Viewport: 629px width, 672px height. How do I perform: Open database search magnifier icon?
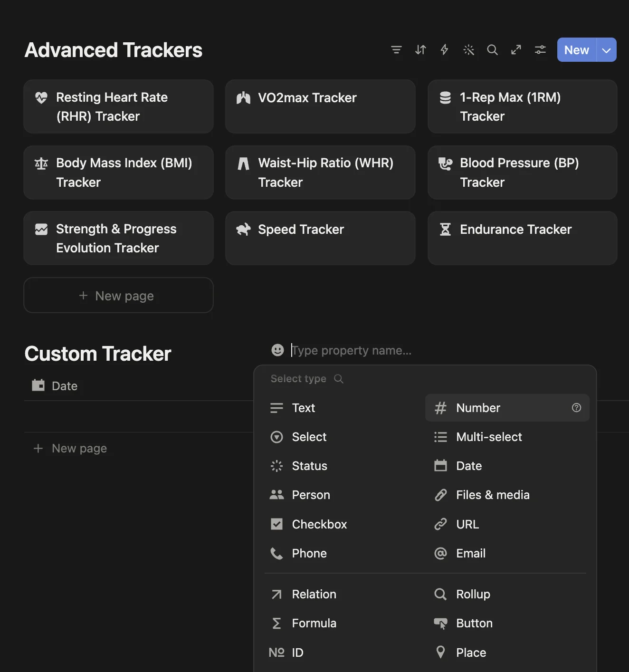point(493,50)
